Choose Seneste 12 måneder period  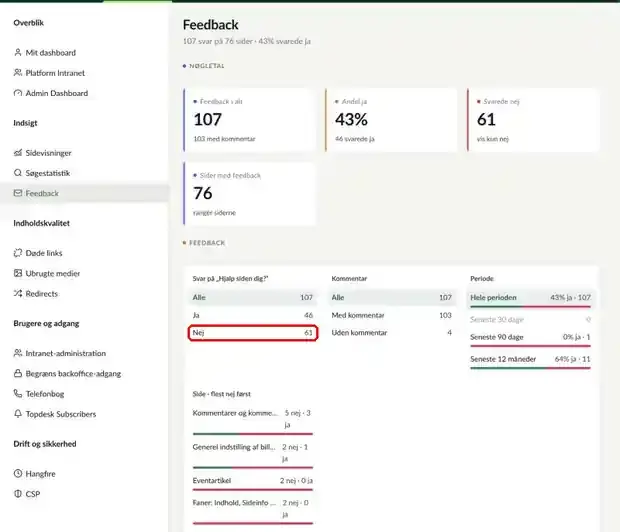coord(530,360)
